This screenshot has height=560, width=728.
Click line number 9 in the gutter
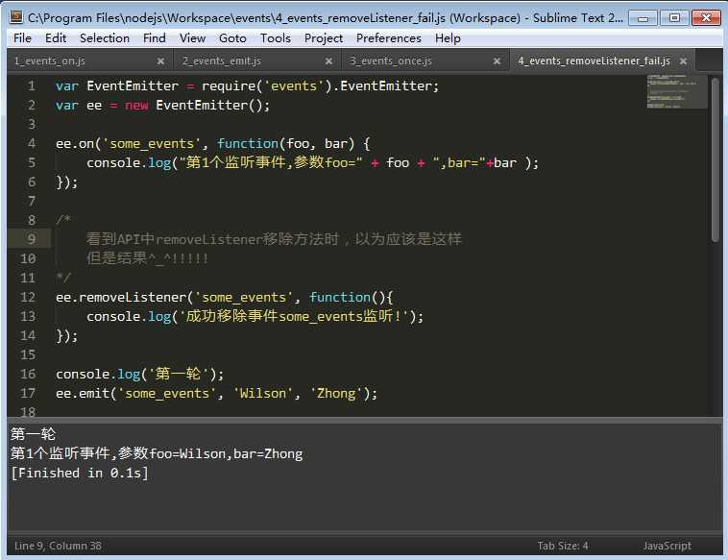coord(32,239)
